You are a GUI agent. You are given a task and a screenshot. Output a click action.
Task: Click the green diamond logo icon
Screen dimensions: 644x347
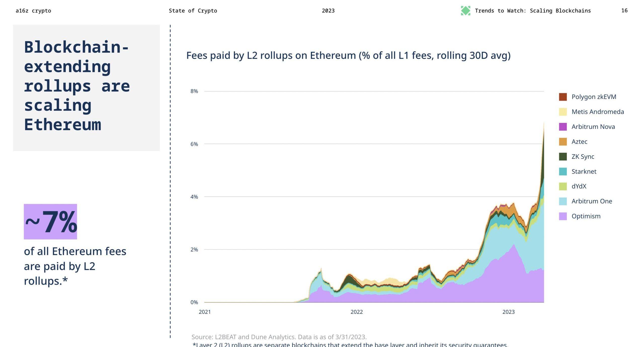pos(465,11)
